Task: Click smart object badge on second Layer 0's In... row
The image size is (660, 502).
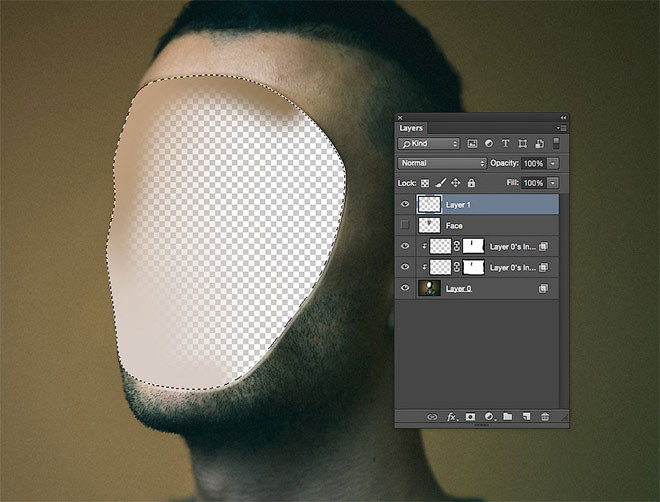Action: [x=543, y=267]
